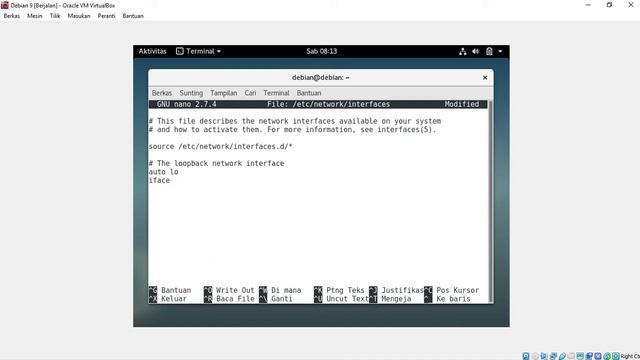This screenshot has height=360, width=640.
Task: Open the Terminal app menu in top bar
Action: [198, 51]
